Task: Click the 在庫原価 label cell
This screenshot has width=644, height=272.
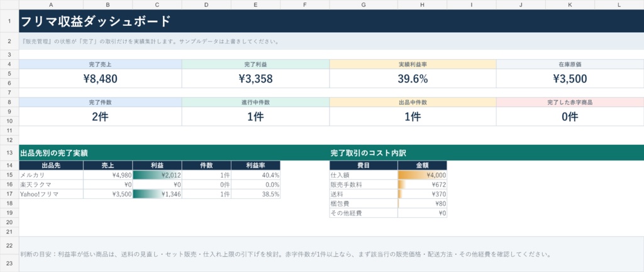Action: [570, 64]
